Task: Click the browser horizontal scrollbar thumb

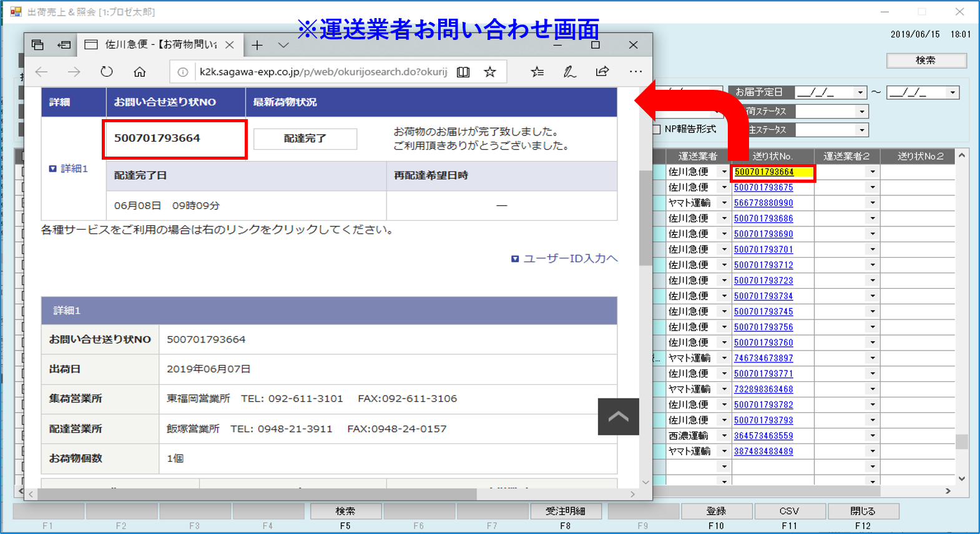Action: 257,494
